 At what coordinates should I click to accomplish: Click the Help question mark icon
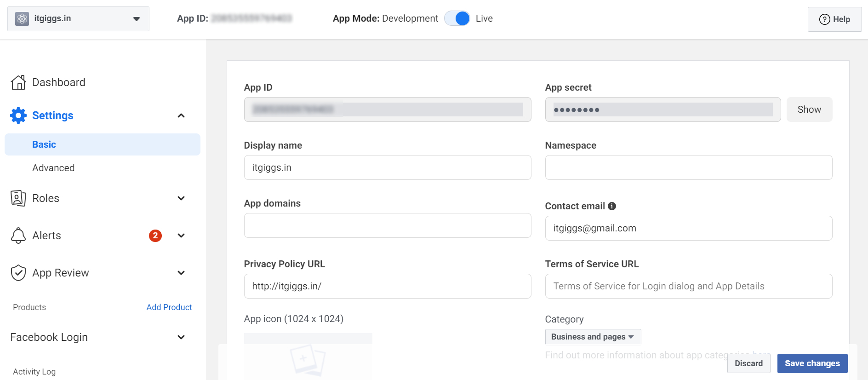(x=825, y=19)
